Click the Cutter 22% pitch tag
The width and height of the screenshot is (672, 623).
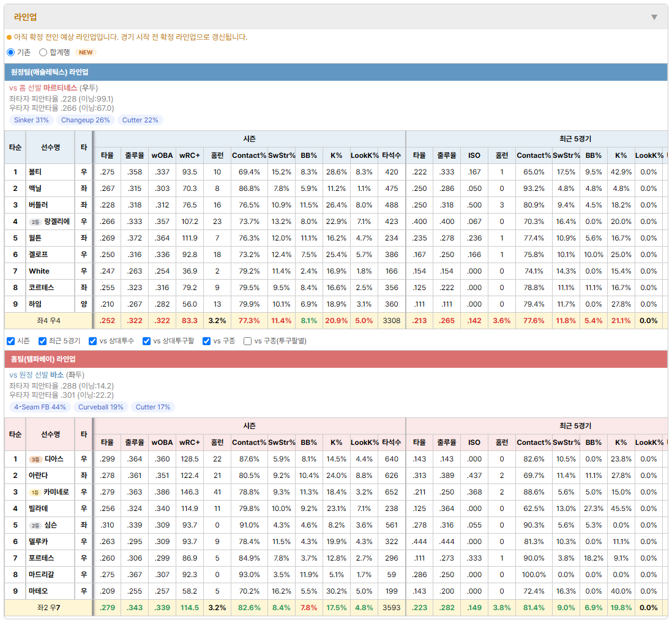coord(140,120)
